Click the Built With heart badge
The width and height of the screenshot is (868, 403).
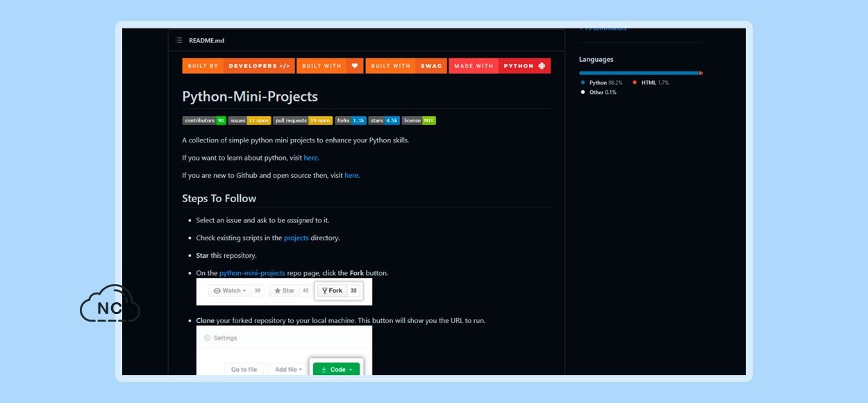[330, 66]
